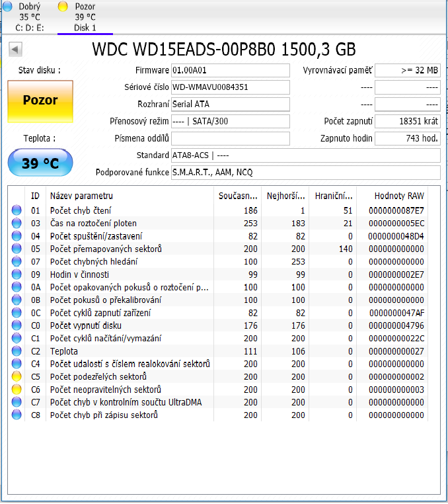Click the Rozhraní field Serial ATA
Viewport: 448px width, 504px height.
click(230, 105)
